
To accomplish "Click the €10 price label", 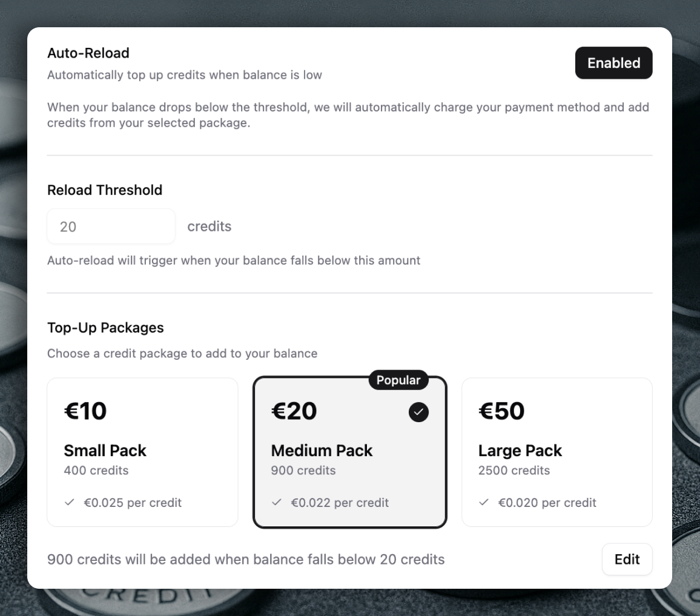I will pyautogui.click(x=85, y=411).
